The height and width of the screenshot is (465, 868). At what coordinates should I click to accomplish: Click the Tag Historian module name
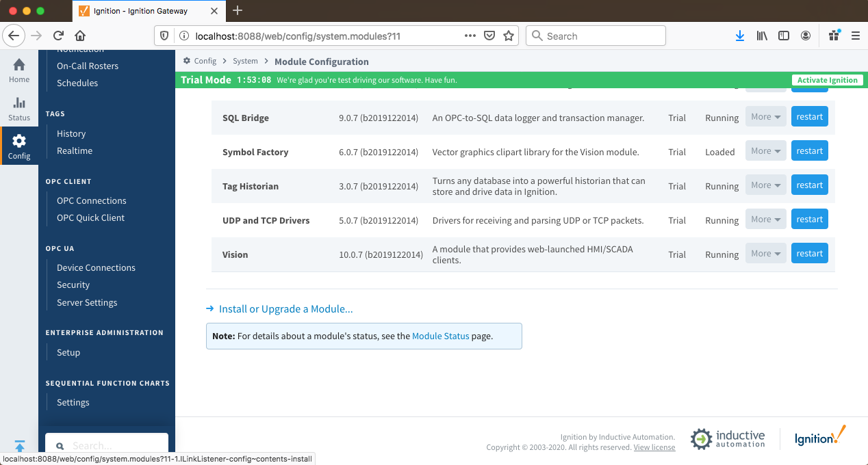point(251,187)
